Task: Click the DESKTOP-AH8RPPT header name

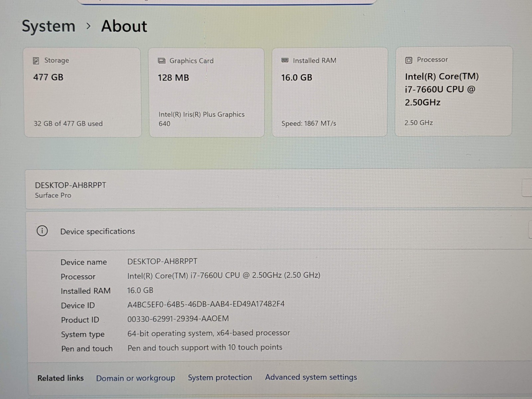Action: coord(70,185)
